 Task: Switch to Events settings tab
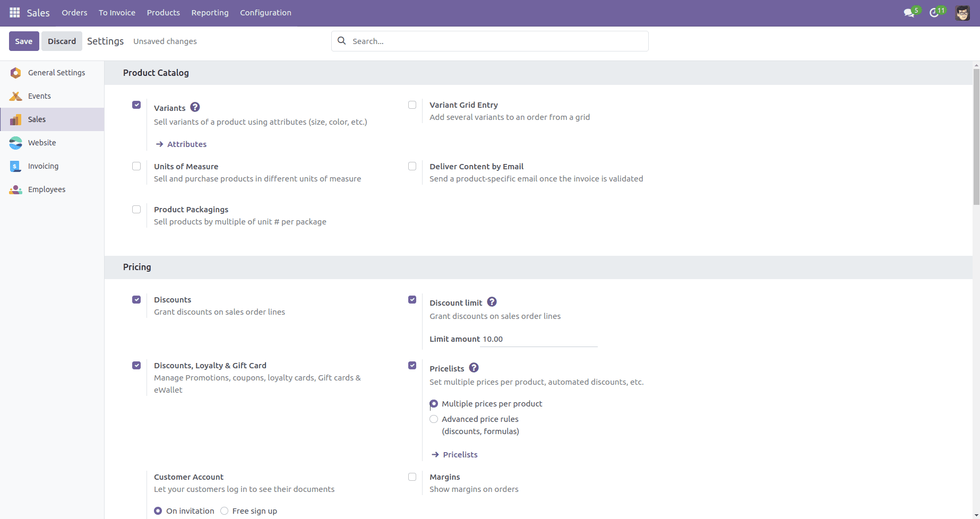coord(52,96)
